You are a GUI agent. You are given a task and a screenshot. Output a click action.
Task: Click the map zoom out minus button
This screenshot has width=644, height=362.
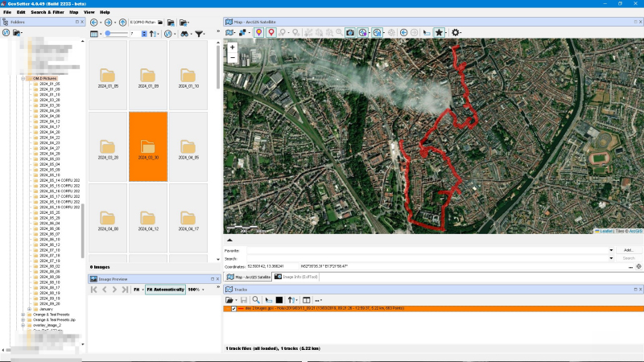(233, 58)
